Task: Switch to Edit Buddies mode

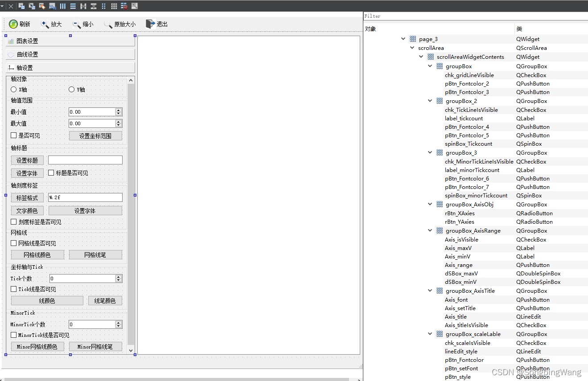Action: (42, 6)
